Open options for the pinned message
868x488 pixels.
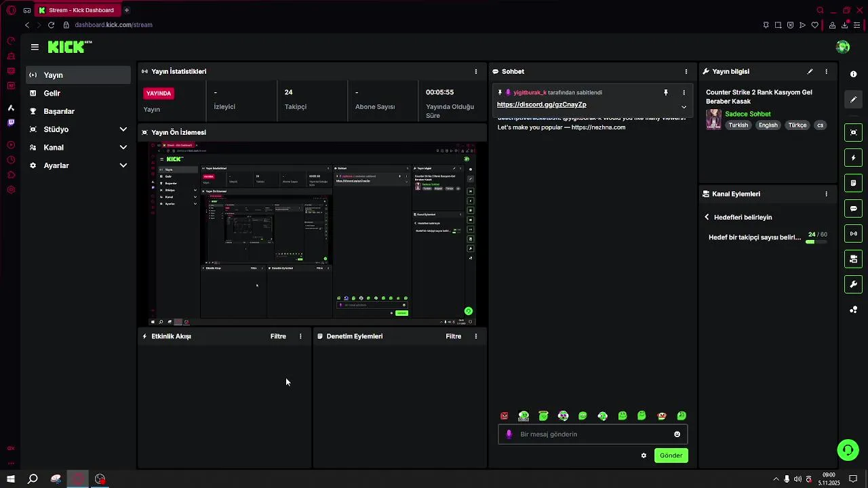[684, 92]
